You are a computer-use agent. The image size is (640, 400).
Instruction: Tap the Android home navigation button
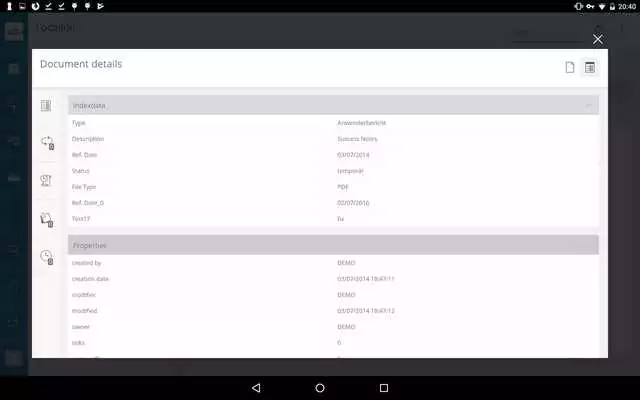tap(320, 388)
